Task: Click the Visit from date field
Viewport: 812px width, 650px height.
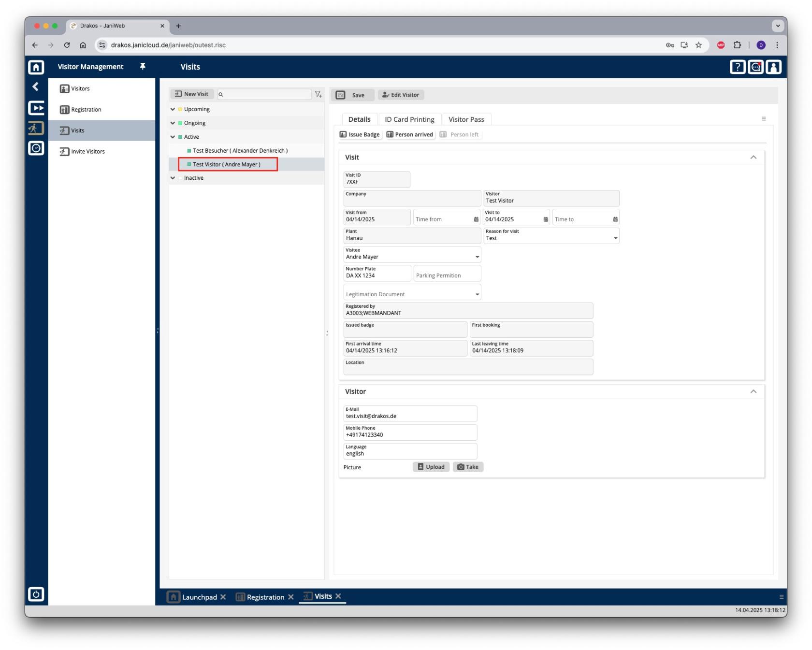Action: pos(377,217)
